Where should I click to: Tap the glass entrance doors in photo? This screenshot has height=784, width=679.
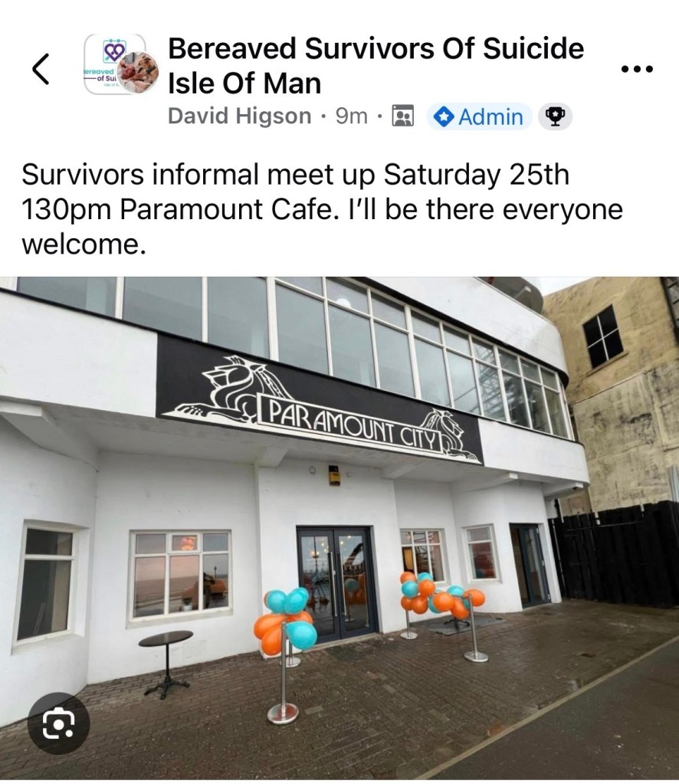(337, 583)
